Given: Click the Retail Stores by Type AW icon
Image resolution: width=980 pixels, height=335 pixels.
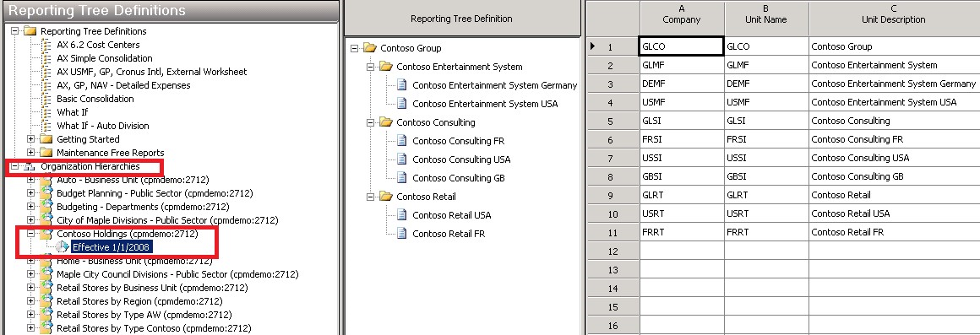Looking at the screenshot, I should [x=46, y=315].
